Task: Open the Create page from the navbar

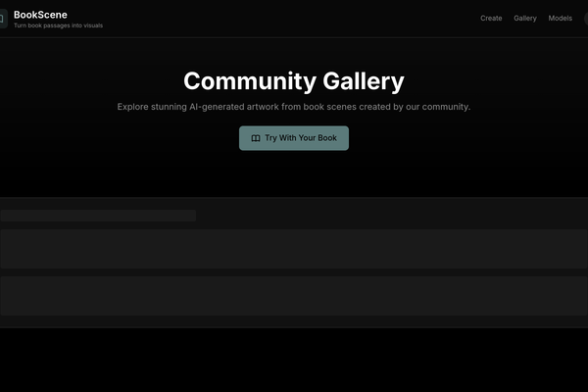Action: pyautogui.click(x=491, y=19)
